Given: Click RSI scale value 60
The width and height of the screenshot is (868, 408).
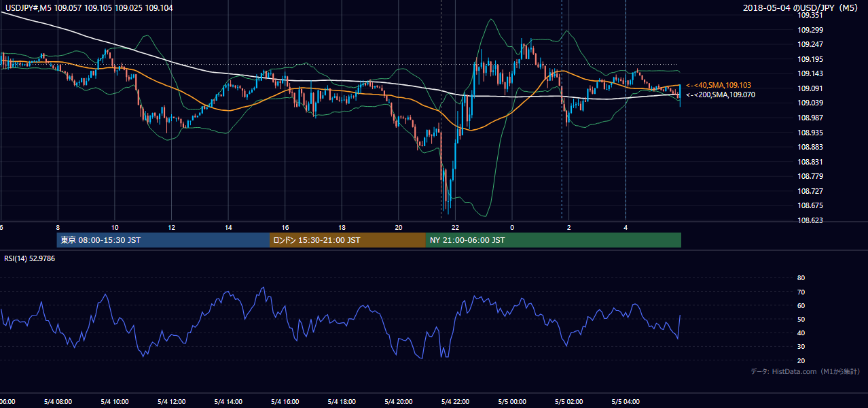Looking at the screenshot, I should 801,305.
